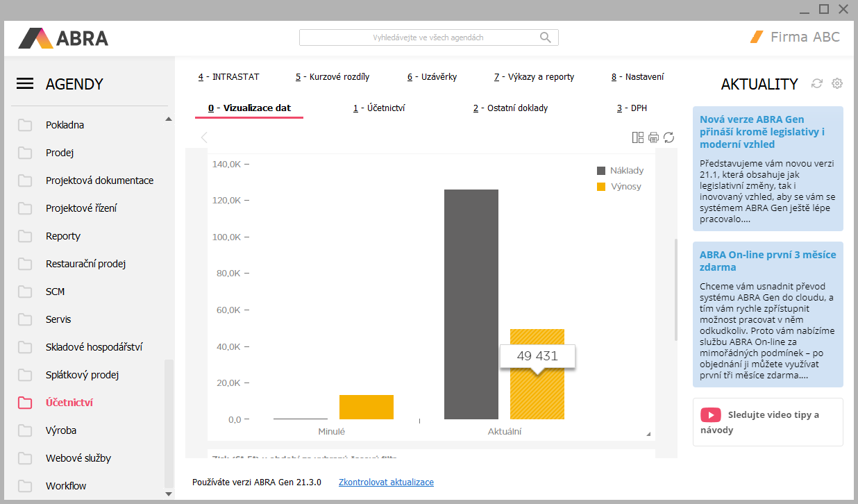Open Sledujte video tipy a návody
Viewport: 858px width, 504px height.
(768, 422)
